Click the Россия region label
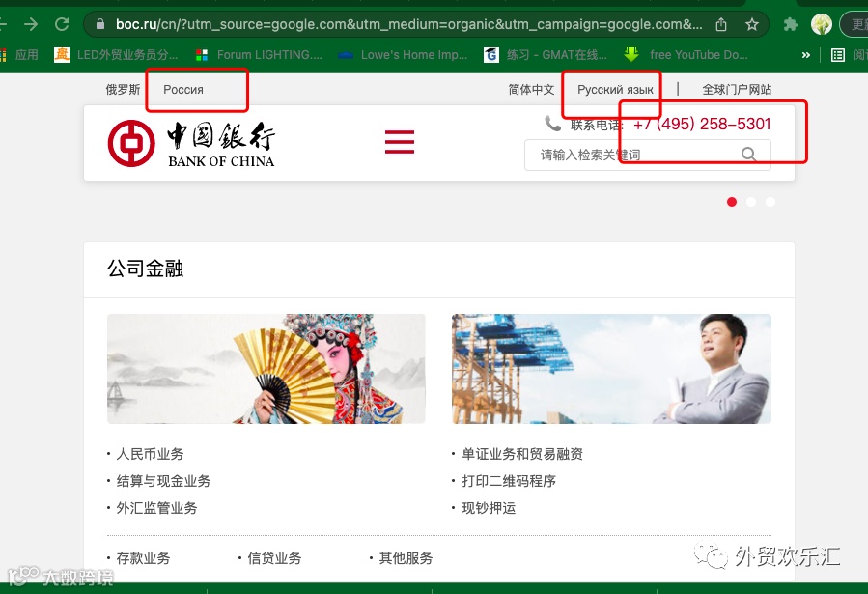The image size is (868, 594). (x=183, y=90)
